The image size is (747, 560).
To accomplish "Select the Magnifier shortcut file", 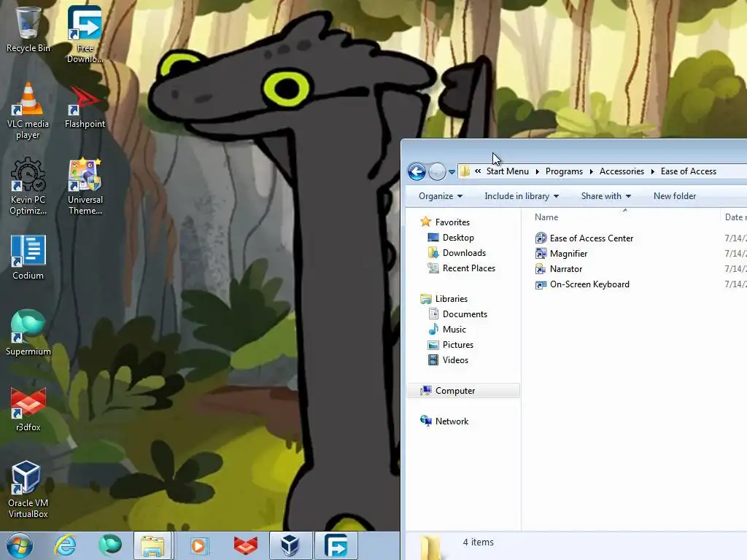I will click(x=561, y=253).
